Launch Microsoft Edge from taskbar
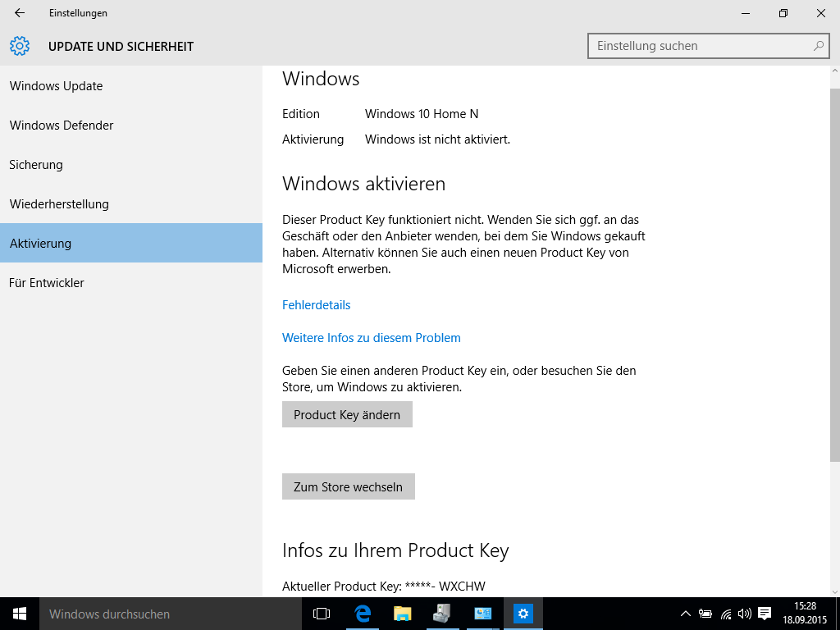The height and width of the screenshot is (630, 840). 363,614
